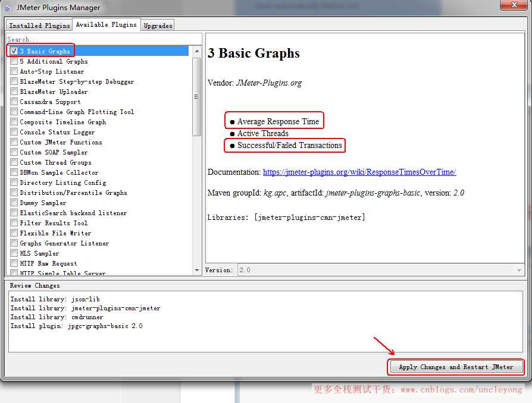This screenshot has height=403, width=532.
Task: Tick BlazeMeter Step-by-step Debugger checkbox
Action: pos(14,81)
